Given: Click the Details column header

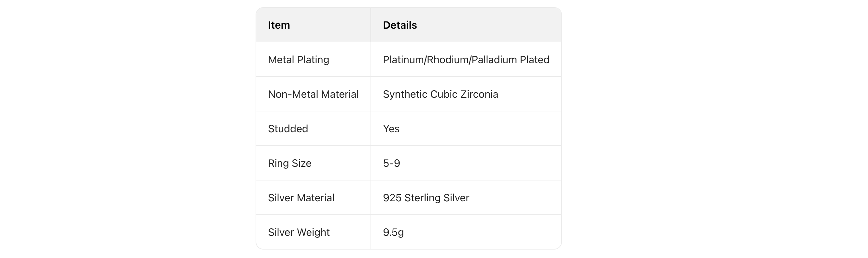Looking at the screenshot, I should point(399,25).
